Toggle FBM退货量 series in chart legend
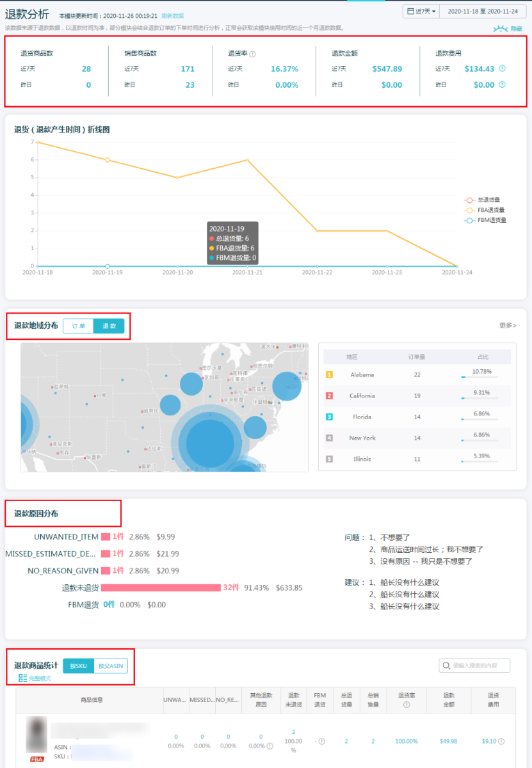This screenshot has height=768, width=532. click(x=485, y=220)
